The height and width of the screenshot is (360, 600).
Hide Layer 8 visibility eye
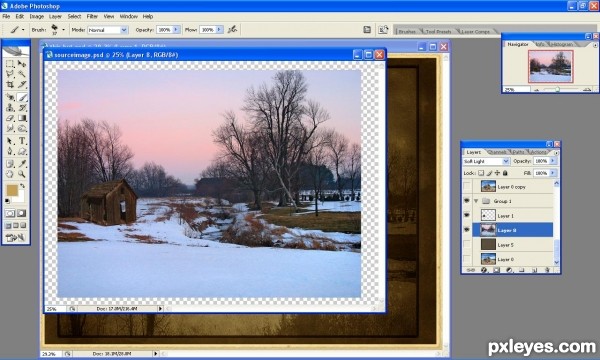tap(466, 230)
